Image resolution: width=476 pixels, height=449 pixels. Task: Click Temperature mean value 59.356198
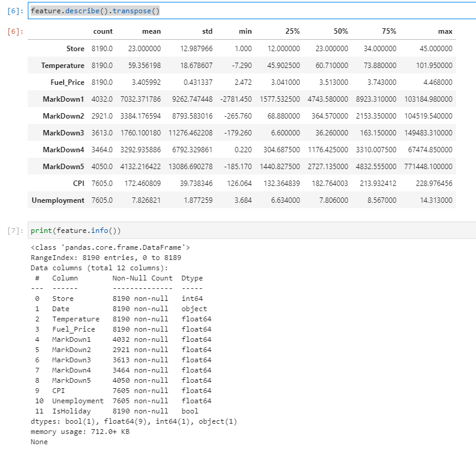[145, 66]
